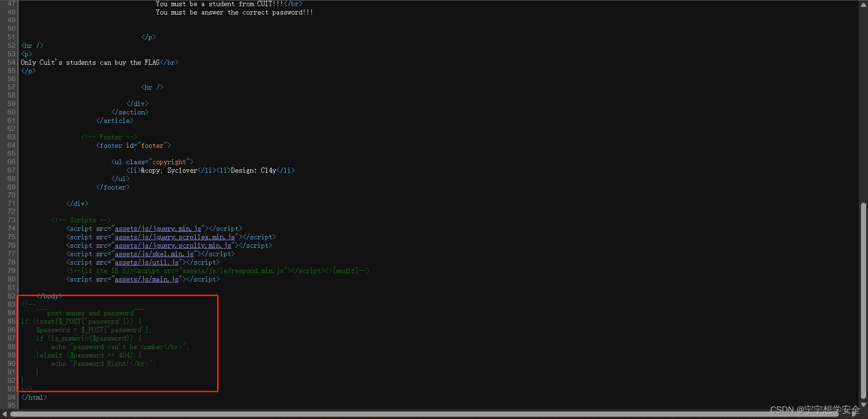Image resolution: width=868 pixels, height=419 pixels.
Task: Click the vertical scrollbar thumb
Action: tap(863, 301)
